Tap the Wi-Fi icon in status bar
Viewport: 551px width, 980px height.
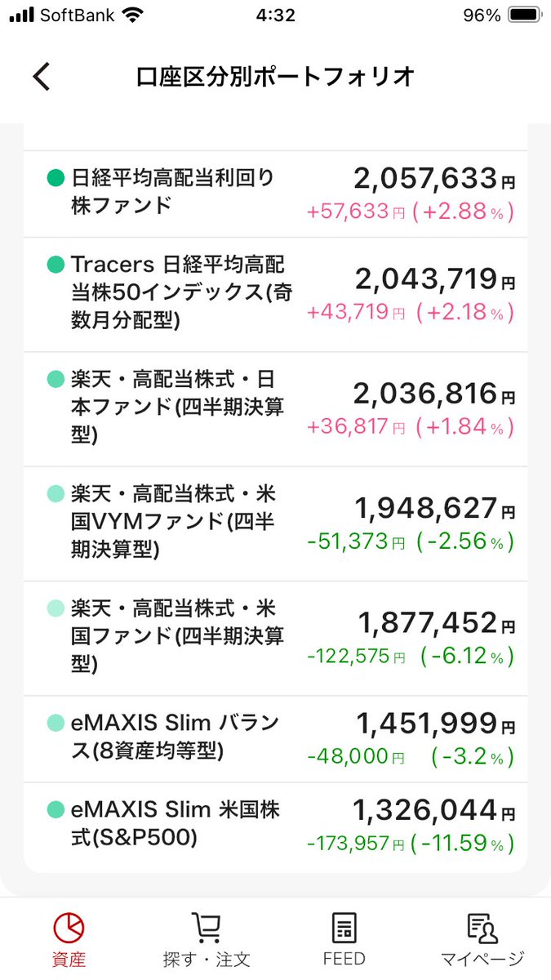[130, 16]
